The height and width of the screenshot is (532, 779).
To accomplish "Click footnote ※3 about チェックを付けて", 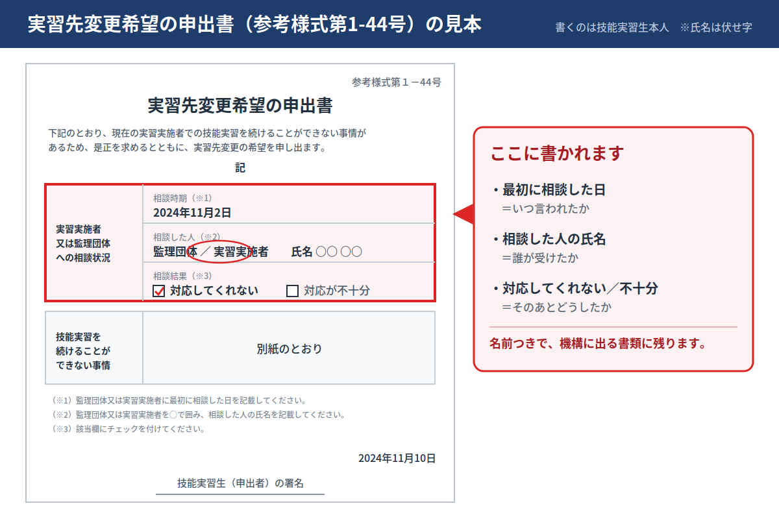I will (x=128, y=429).
